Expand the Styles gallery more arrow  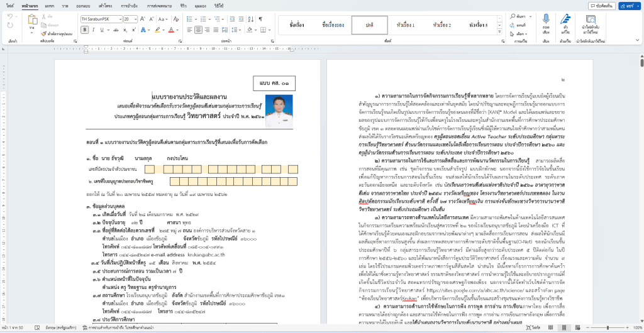(499, 33)
